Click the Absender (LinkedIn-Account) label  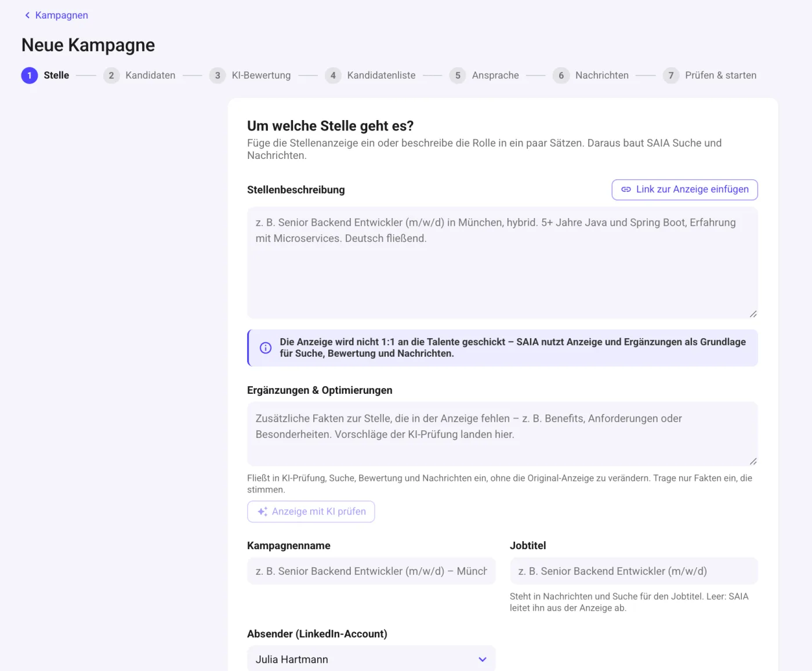(x=317, y=634)
